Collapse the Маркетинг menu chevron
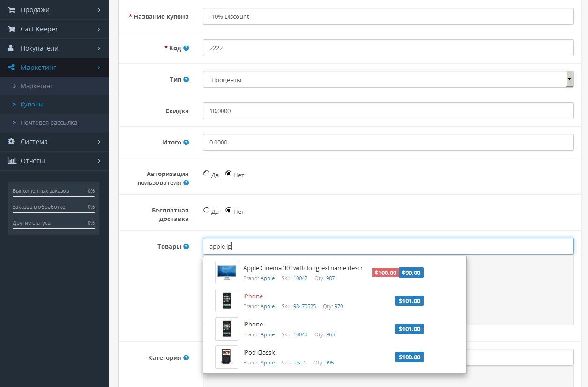Viewport: 588px width, 387px height. [99, 68]
